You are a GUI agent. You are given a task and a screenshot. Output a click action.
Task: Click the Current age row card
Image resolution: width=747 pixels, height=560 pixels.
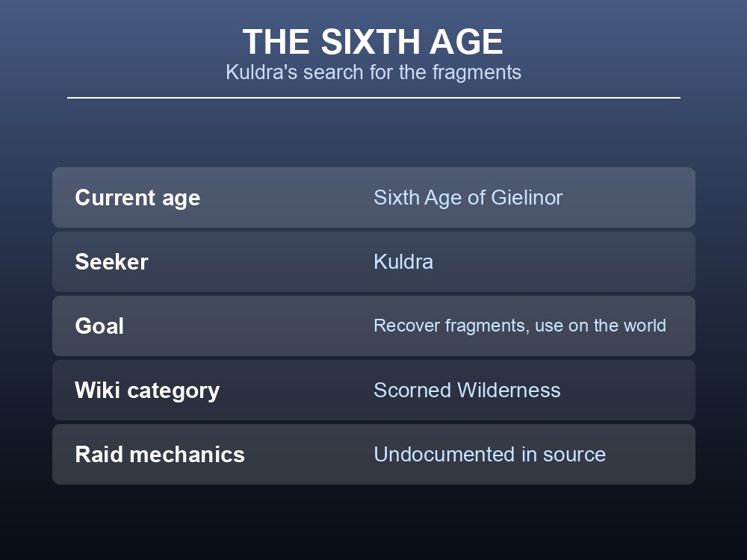click(x=373, y=198)
